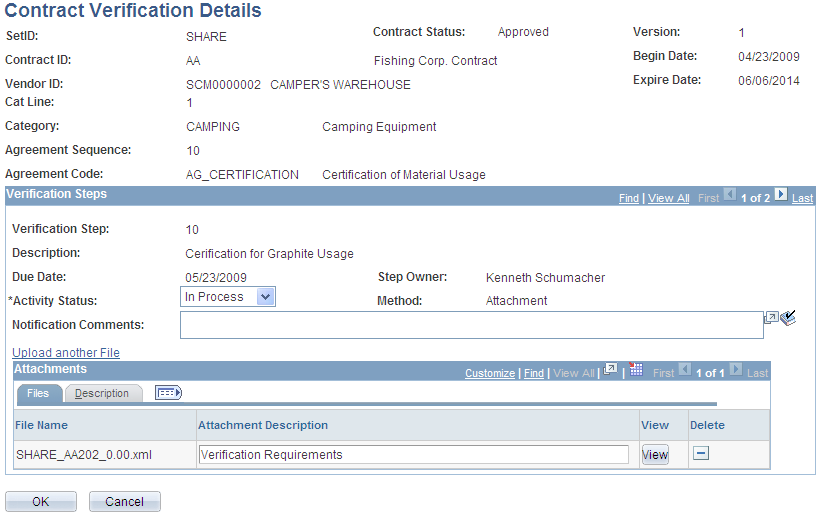This screenshot has height=518, width=820.
Task: View the SHARE_AA202_0.00.xml attachment
Action: (x=655, y=455)
